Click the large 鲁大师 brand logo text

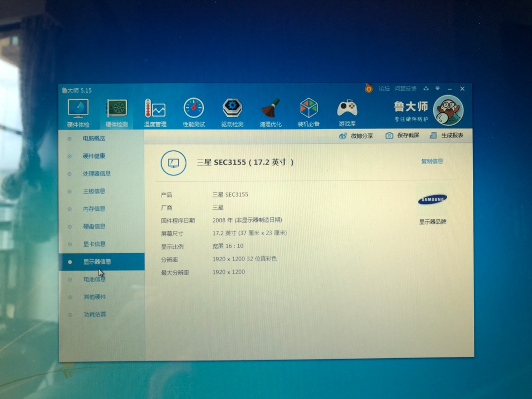pos(411,106)
